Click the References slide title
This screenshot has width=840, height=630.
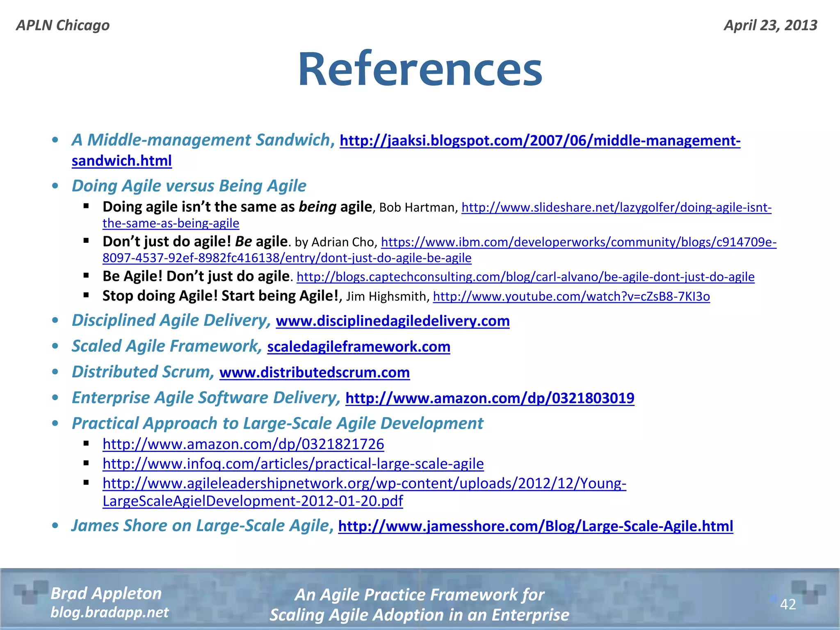(x=420, y=69)
